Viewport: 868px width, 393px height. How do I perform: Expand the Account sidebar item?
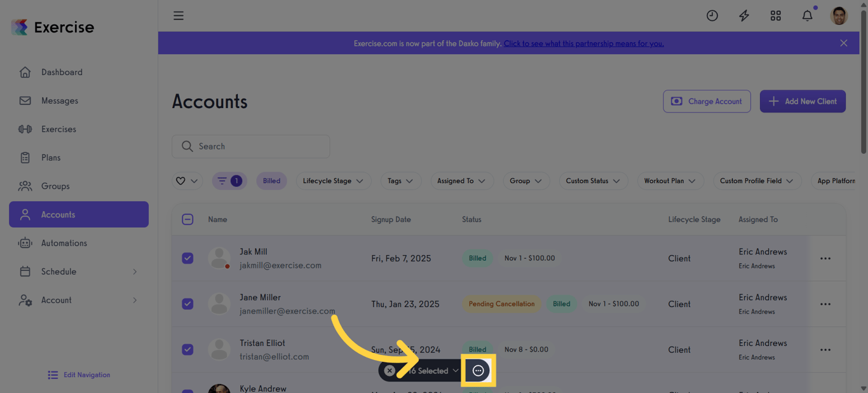click(79, 300)
